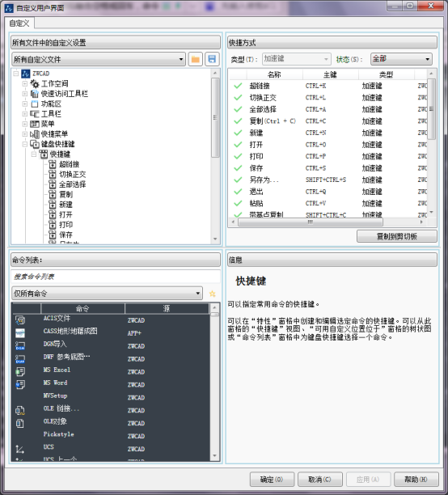
Task: Toggle the green checkmark for 粘贴 row
Action: coord(238,203)
